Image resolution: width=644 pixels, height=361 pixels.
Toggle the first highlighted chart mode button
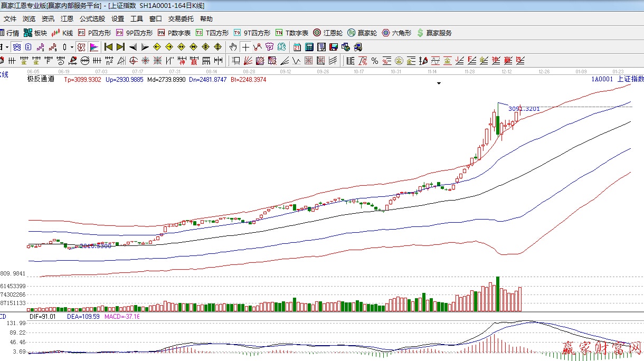tap(81, 47)
